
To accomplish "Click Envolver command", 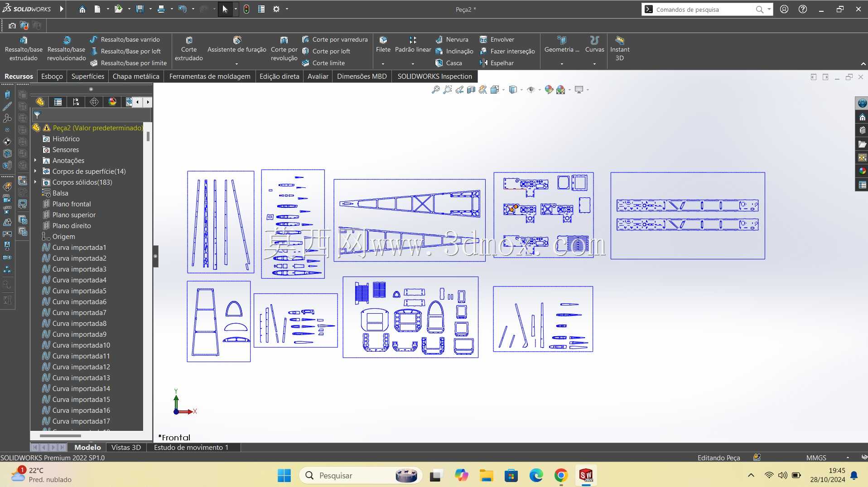I will click(x=497, y=39).
